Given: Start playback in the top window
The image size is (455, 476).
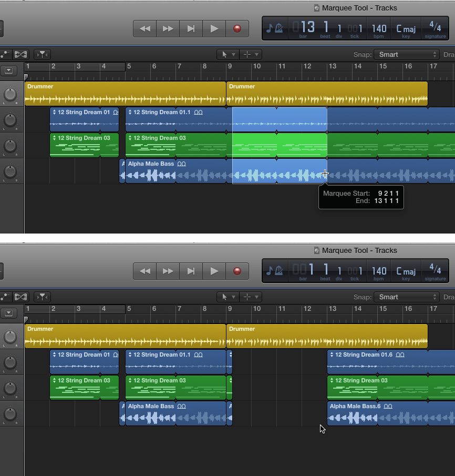Looking at the screenshot, I should pos(214,29).
